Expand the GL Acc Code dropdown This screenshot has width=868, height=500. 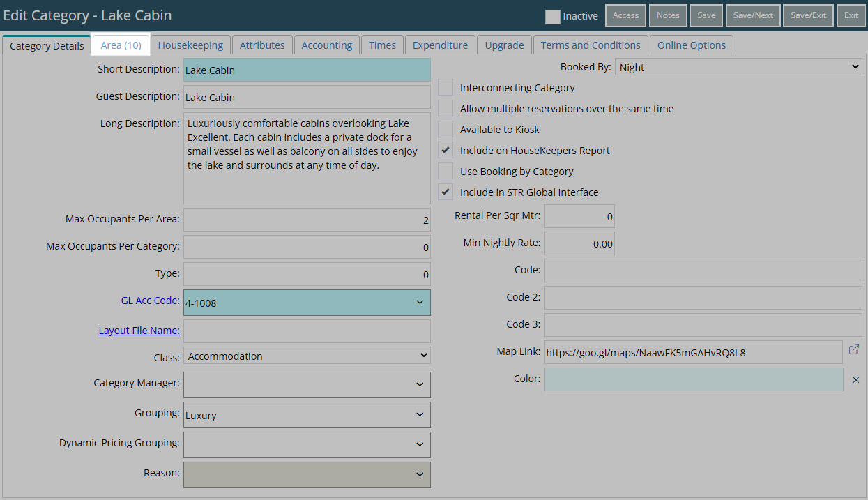coord(419,303)
